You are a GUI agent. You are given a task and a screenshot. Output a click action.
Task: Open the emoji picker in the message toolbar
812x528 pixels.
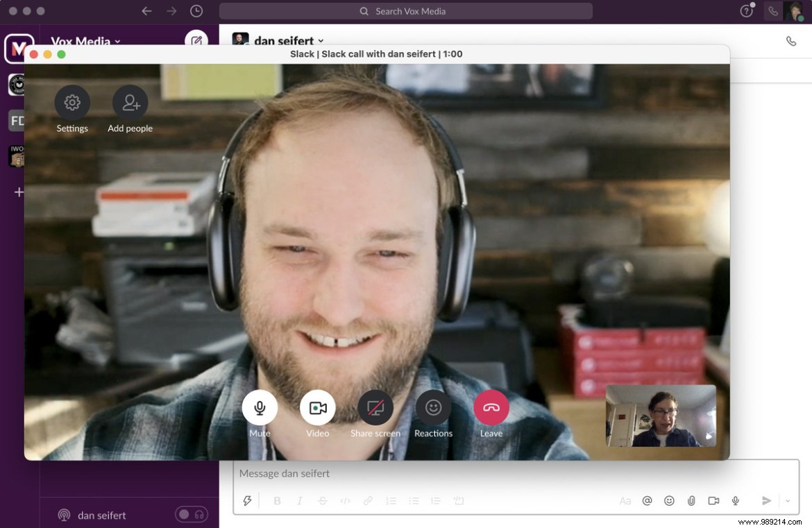pyautogui.click(x=669, y=500)
